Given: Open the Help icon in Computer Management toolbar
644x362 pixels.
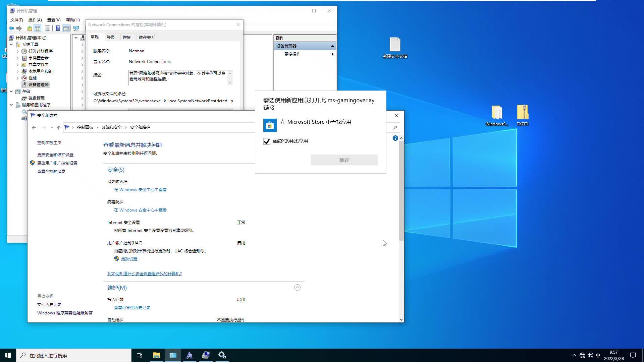Looking at the screenshot, I should (x=58, y=28).
